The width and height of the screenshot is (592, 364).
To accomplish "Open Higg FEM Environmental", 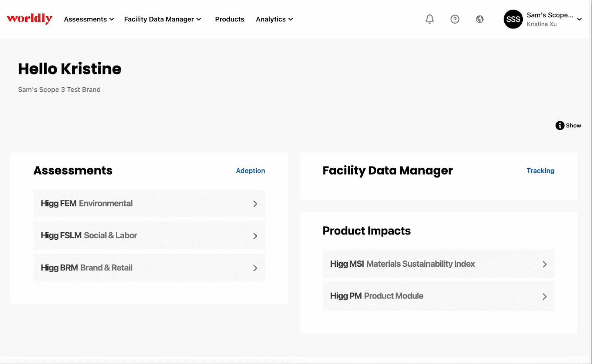I will [x=149, y=203].
